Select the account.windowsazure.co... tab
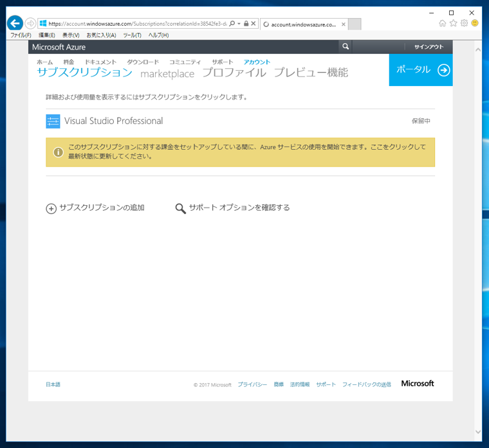This screenshot has height=448, width=489. 304,24
